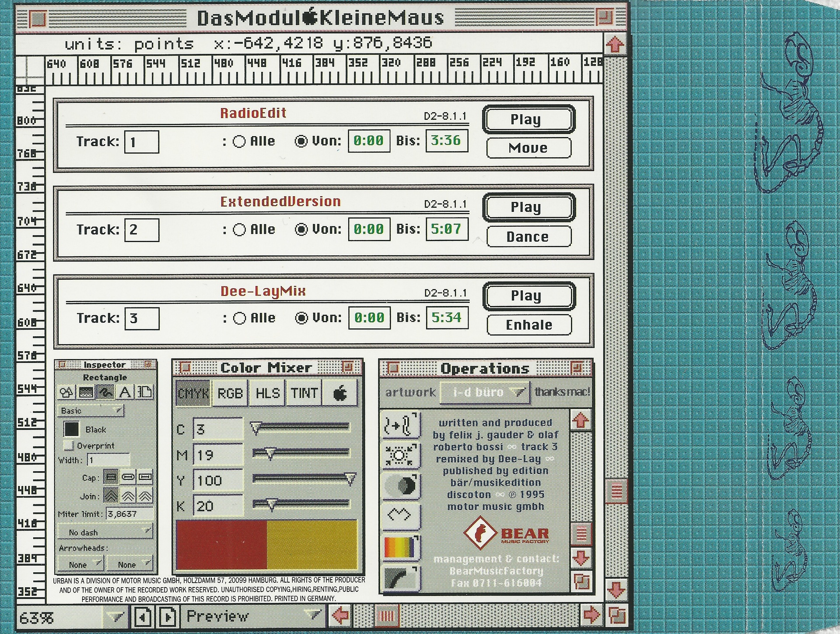Click the Miter limit field 3,8637

point(129,514)
